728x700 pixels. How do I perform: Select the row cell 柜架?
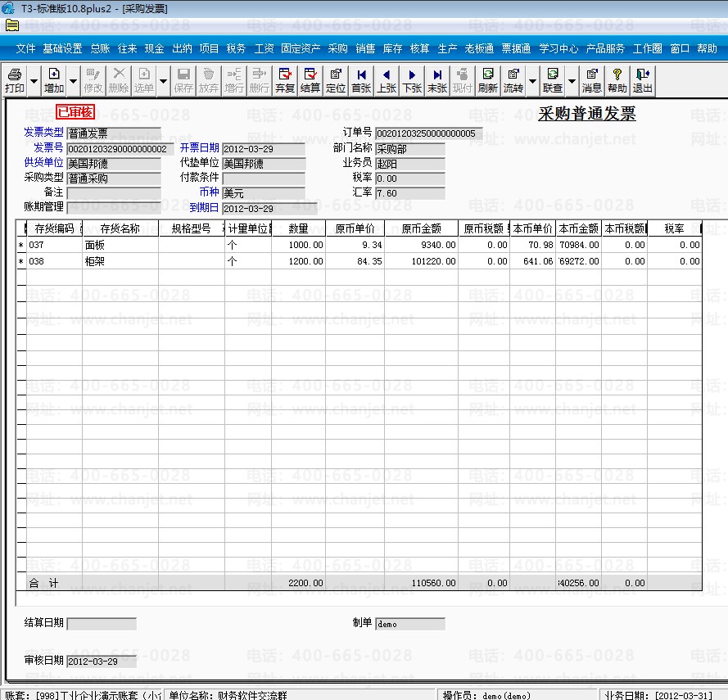click(120, 261)
